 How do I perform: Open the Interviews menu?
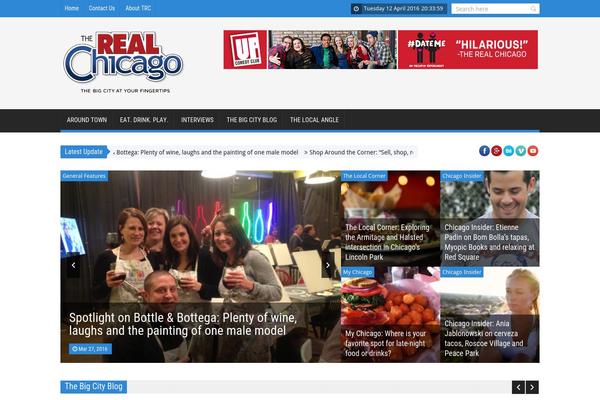(197, 120)
